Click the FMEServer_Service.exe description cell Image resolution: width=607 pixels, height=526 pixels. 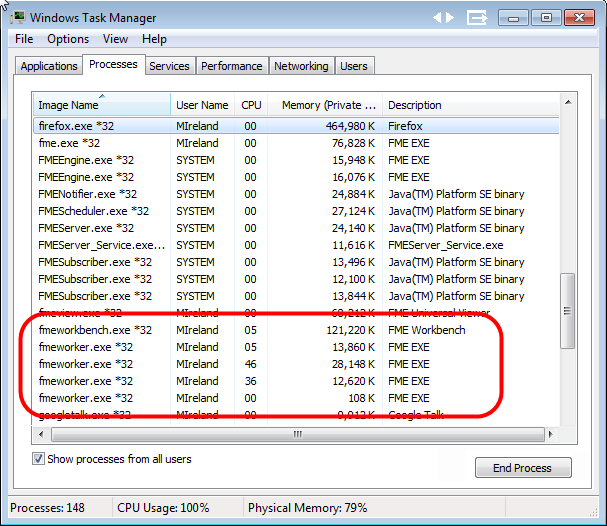tap(446, 245)
